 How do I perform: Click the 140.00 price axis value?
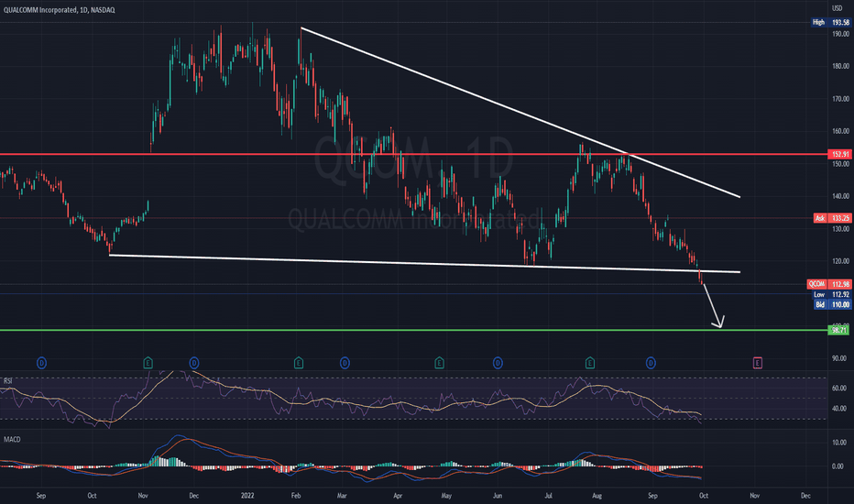pyautogui.click(x=840, y=196)
